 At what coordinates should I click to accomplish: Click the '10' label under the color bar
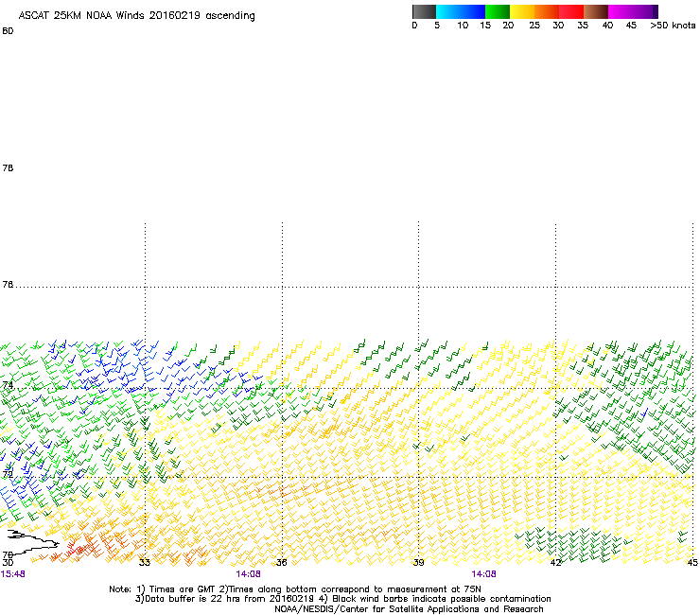pyautogui.click(x=463, y=26)
